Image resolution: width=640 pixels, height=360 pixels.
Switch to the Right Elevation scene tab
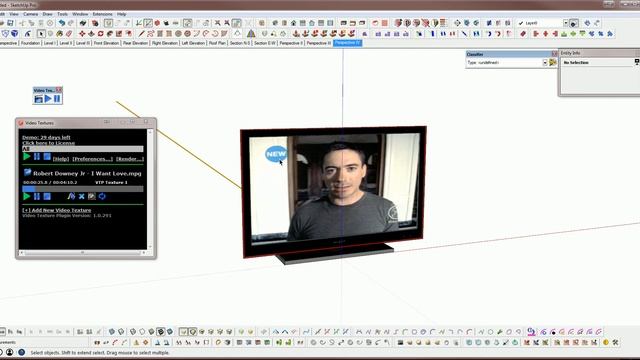click(x=164, y=43)
